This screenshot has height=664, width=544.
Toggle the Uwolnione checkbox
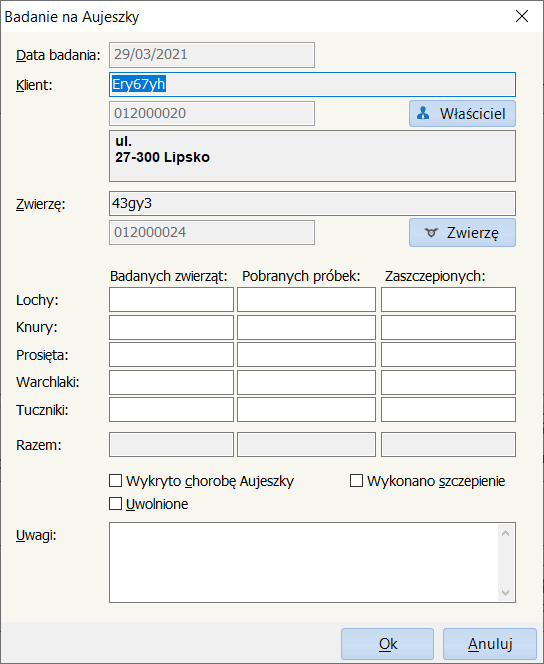[x=116, y=504]
